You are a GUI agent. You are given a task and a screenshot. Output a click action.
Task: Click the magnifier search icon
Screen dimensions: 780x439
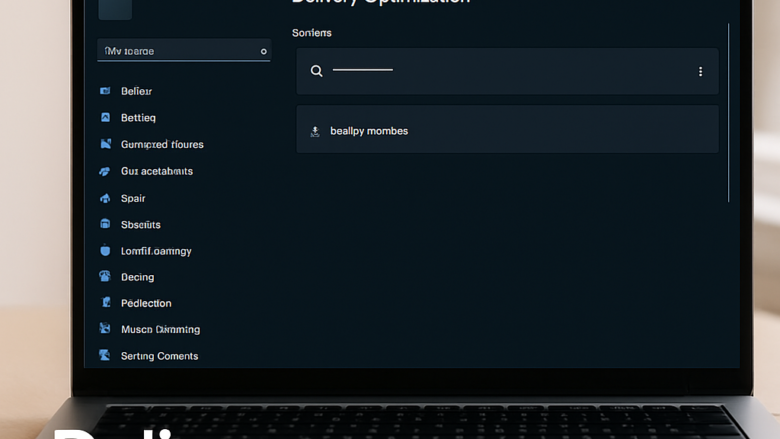(316, 71)
